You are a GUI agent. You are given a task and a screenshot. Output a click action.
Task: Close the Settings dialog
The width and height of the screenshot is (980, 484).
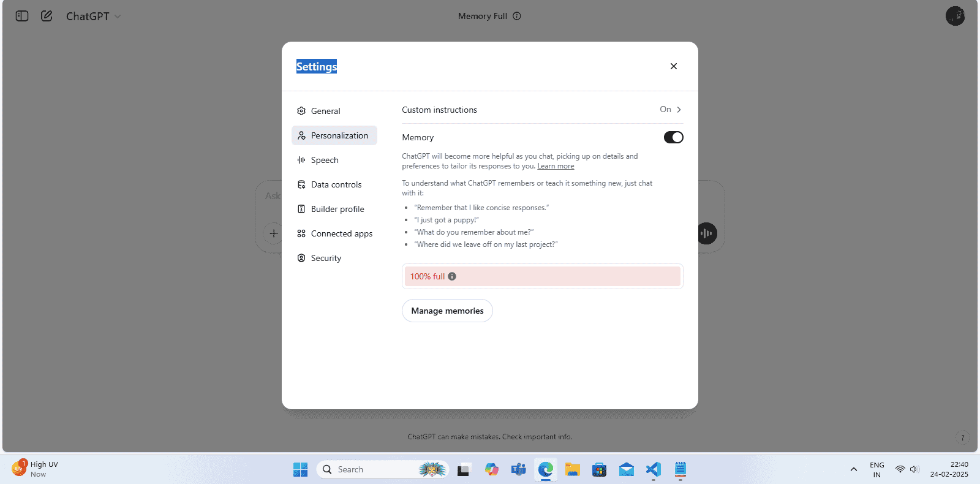674,66
